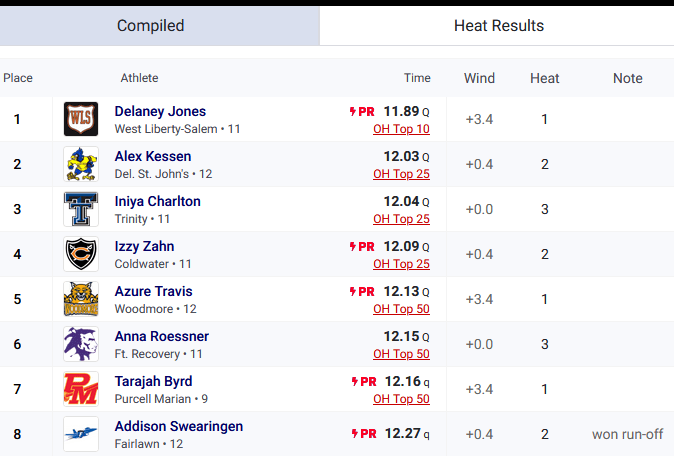674x456 pixels.
Task: Open Tarajah Byrd athlete profile
Action: click(x=153, y=381)
